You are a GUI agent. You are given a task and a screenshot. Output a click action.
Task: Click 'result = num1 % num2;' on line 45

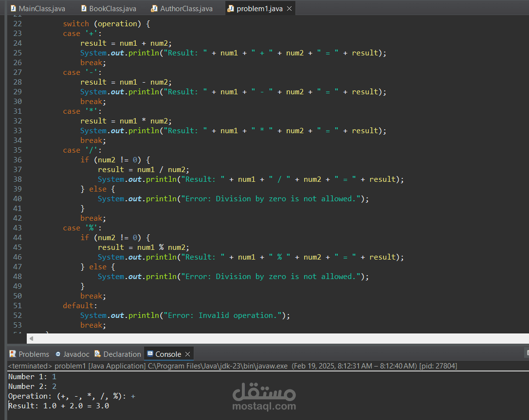(144, 247)
